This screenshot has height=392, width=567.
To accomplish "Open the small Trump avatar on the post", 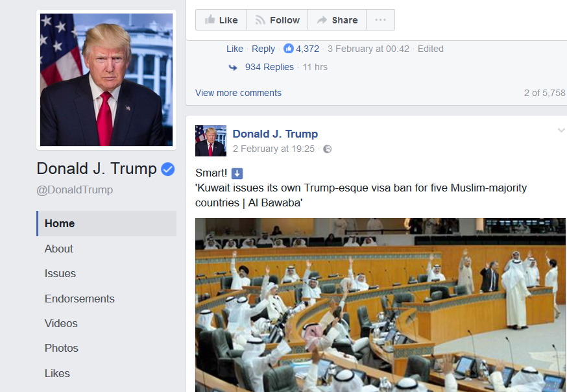I will coord(211,141).
